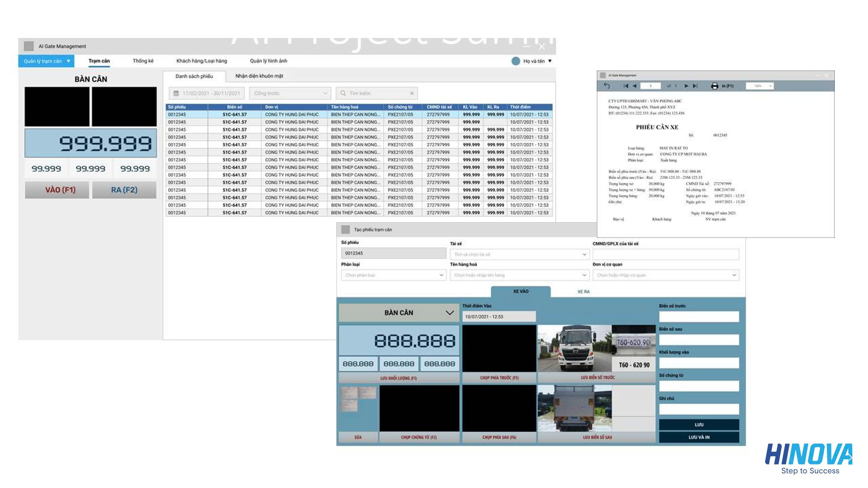
Task: Click the LƯU VÀ IN button
Action: 699,437
